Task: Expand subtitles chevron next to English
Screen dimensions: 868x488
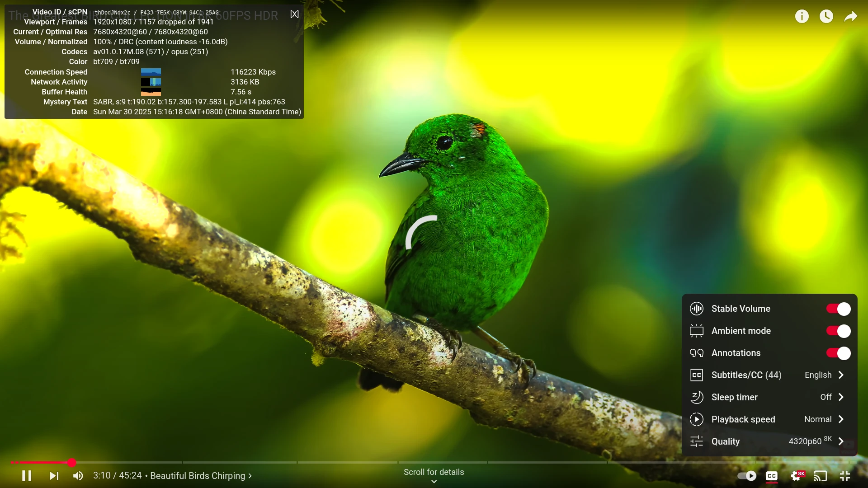Action: pyautogui.click(x=841, y=375)
